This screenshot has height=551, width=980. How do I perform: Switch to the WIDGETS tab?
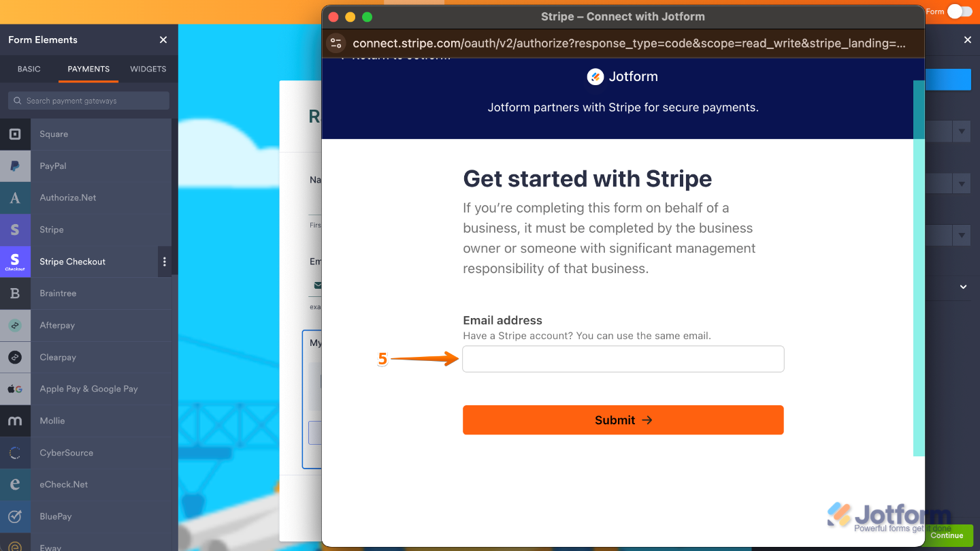[x=148, y=69]
